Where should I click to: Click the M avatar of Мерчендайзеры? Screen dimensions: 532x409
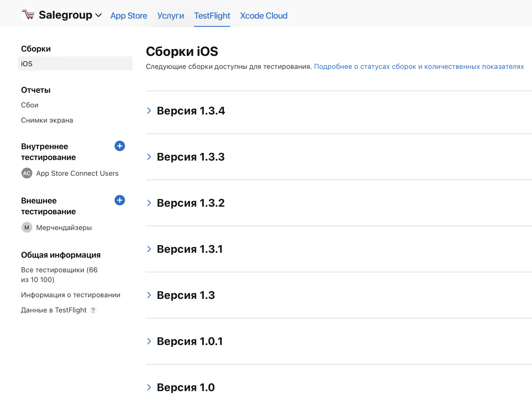click(27, 227)
